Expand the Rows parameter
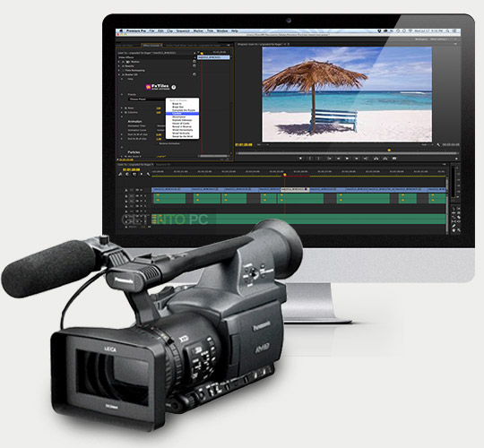 coord(122,108)
